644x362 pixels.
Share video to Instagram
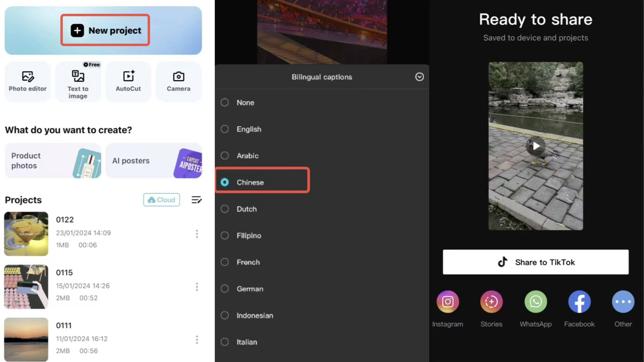coord(448,302)
